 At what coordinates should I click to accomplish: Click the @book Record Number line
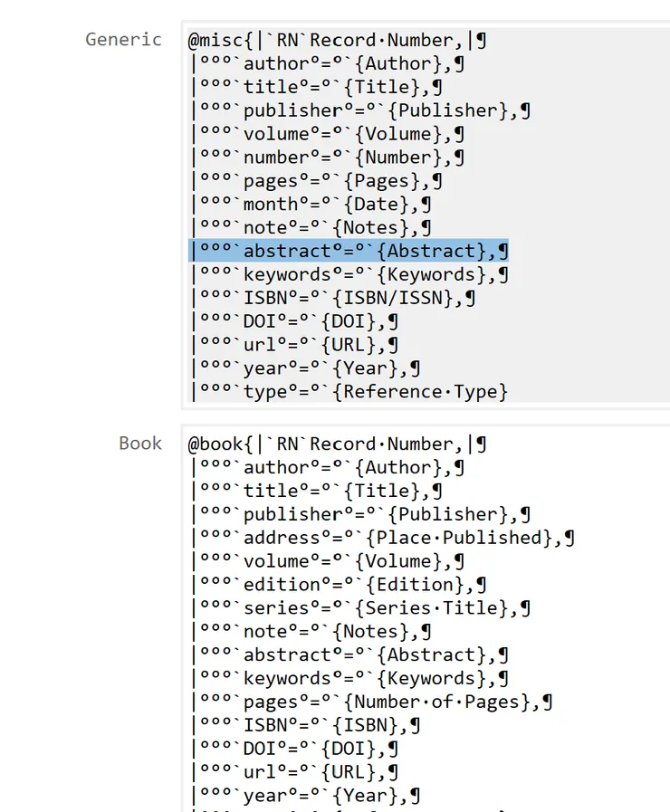[x=337, y=444]
